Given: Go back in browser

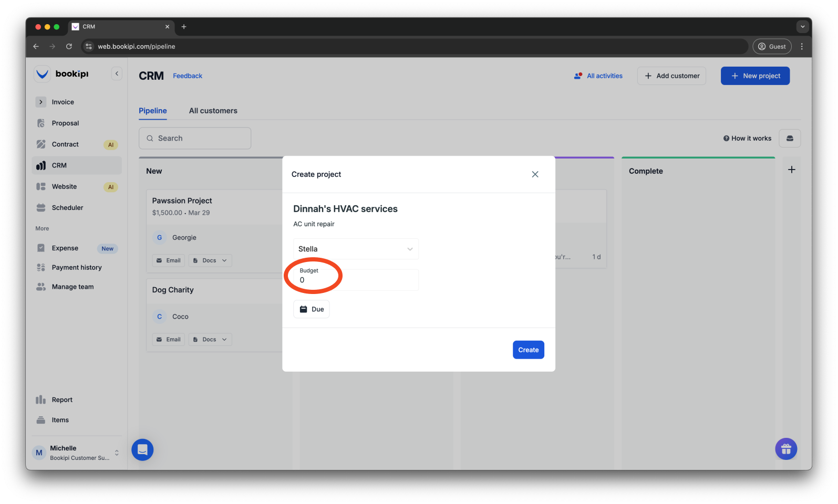Looking at the screenshot, I should pos(36,46).
